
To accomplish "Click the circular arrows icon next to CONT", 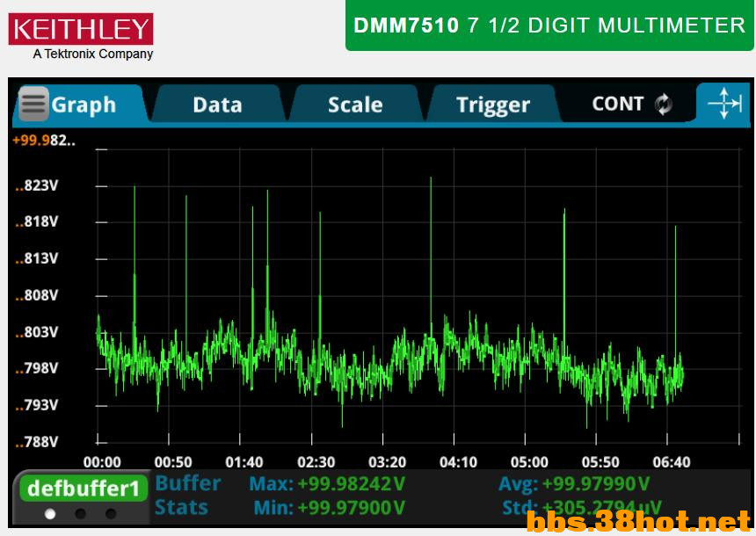I will [x=664, y=105].
